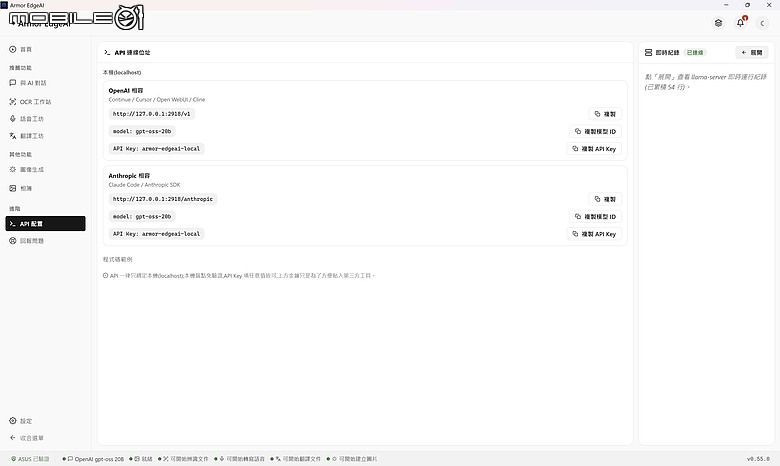This screenshot has height=466, width=780.
Task: Click API Key armor-edgeai-local in Anthropic card
Action: click(156, 234)
